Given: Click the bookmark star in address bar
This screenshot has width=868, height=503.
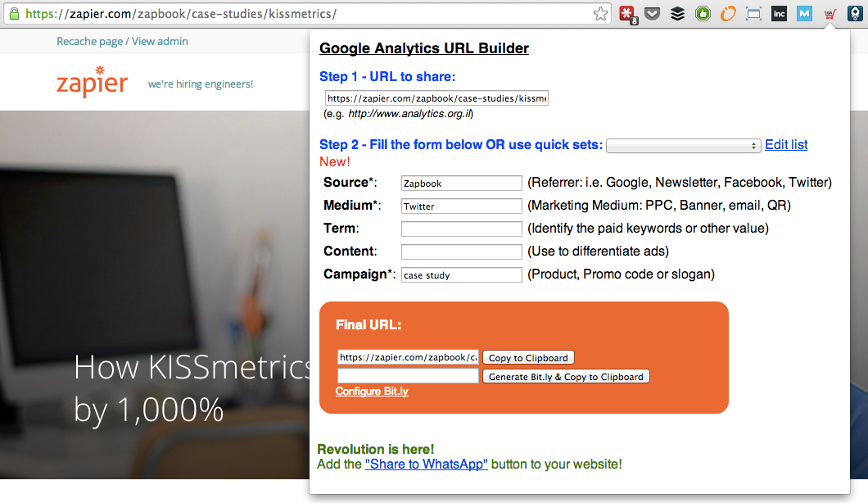Looking at the screenshot, I should (600, 14).
